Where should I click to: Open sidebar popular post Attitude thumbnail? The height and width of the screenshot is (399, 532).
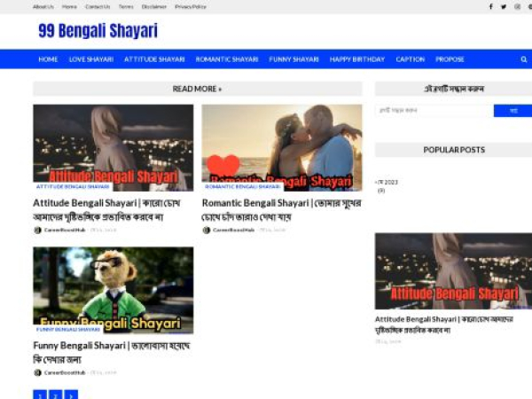click(x=453, y=271)
